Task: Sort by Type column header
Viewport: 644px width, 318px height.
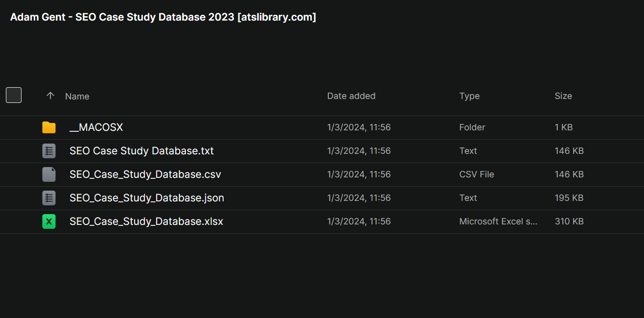Action: click(469, 96)
